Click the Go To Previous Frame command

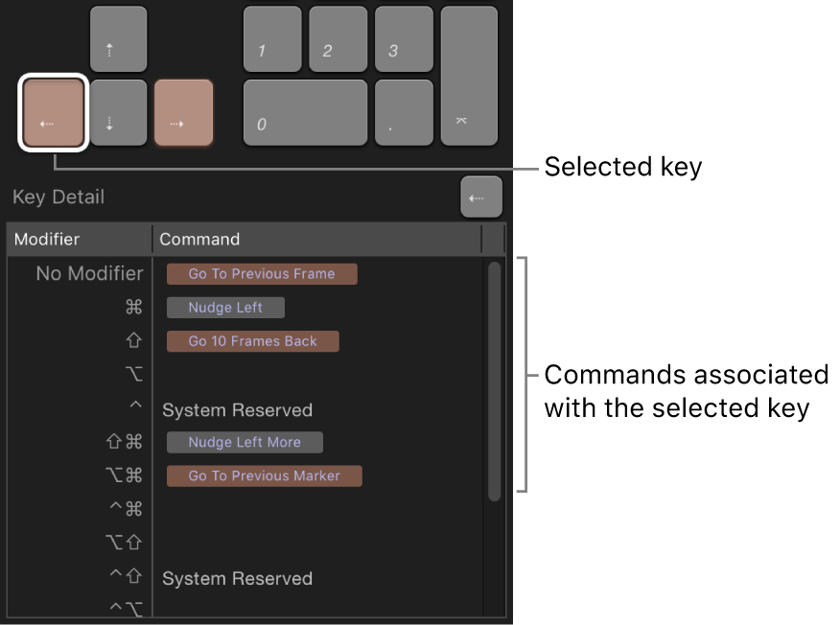[x=261, y=274]
